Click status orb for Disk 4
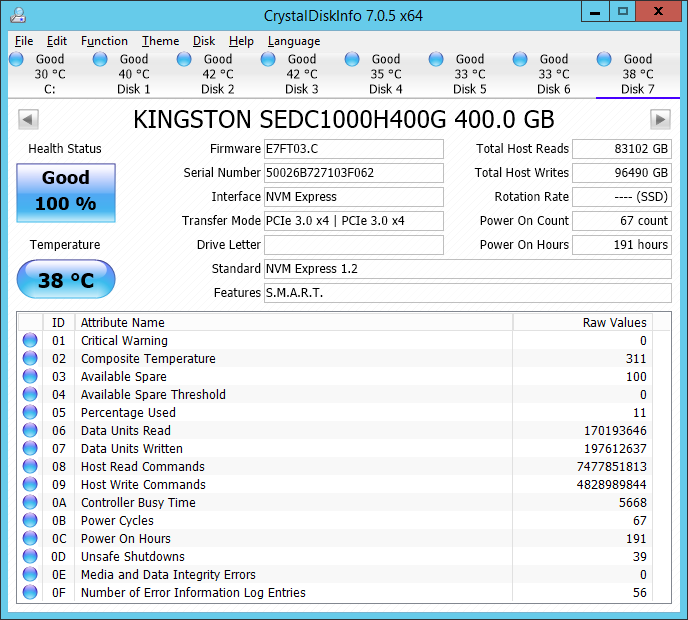688x620 pixels. click(x=352, y=60)
